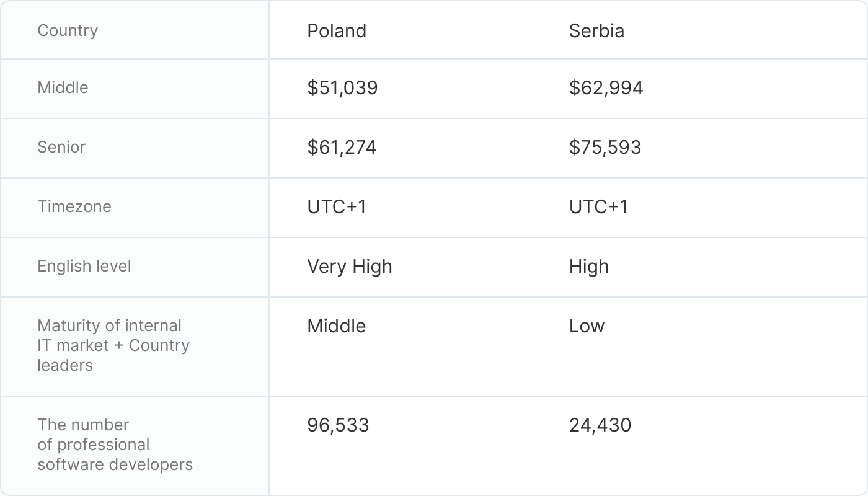
Task: Select Serbia's senior salary $75,593
Action: (x=605, y=147)
